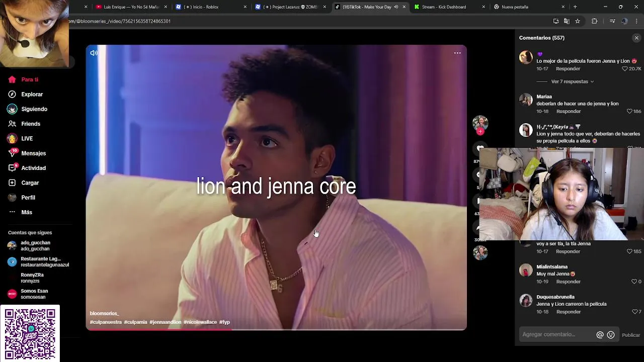Open the Chrome three-dot menu
Viewport: 644px width, 362px height.
(636, 21)
